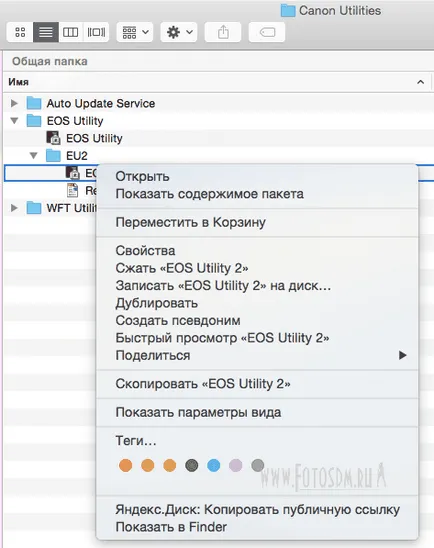Choose Показать содержимое пакета
The image size is (434, 548).
(x=210, y=194)
